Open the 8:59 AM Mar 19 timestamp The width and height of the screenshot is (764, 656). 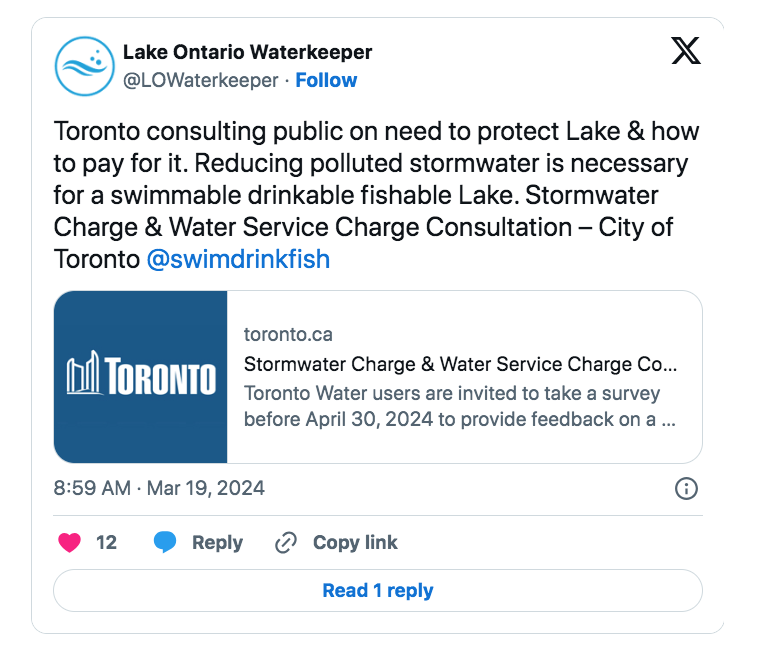coord(159,488)
